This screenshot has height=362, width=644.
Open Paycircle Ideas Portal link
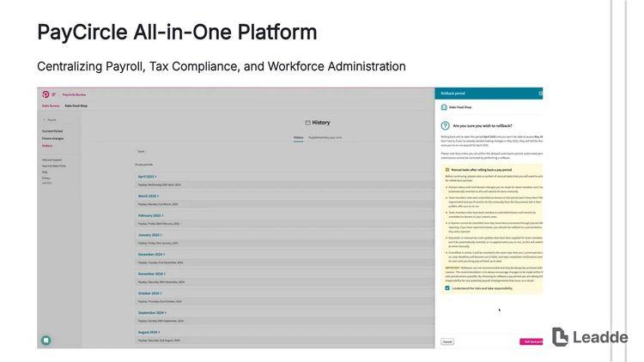pyautogui.click(x=54, y=166)
